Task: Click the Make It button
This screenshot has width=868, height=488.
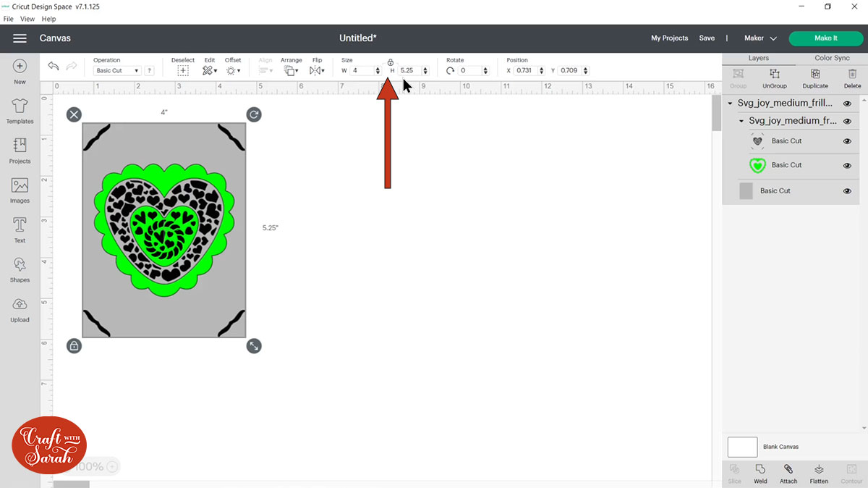Action: click(826, 38)
